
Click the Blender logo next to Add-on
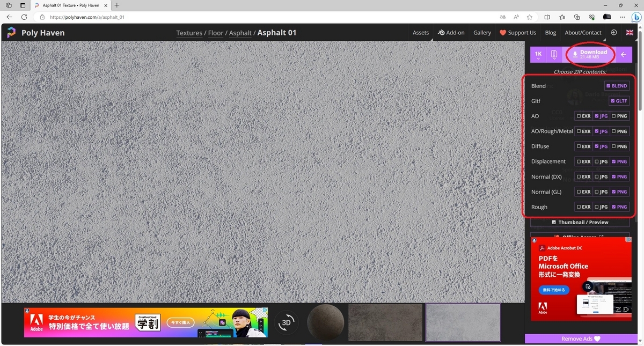[x=440, y=32]
